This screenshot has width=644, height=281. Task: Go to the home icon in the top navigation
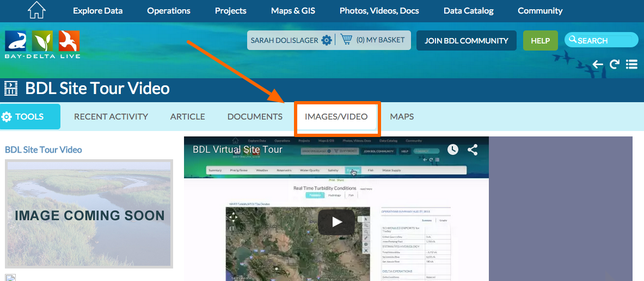(x=36, y=10)
